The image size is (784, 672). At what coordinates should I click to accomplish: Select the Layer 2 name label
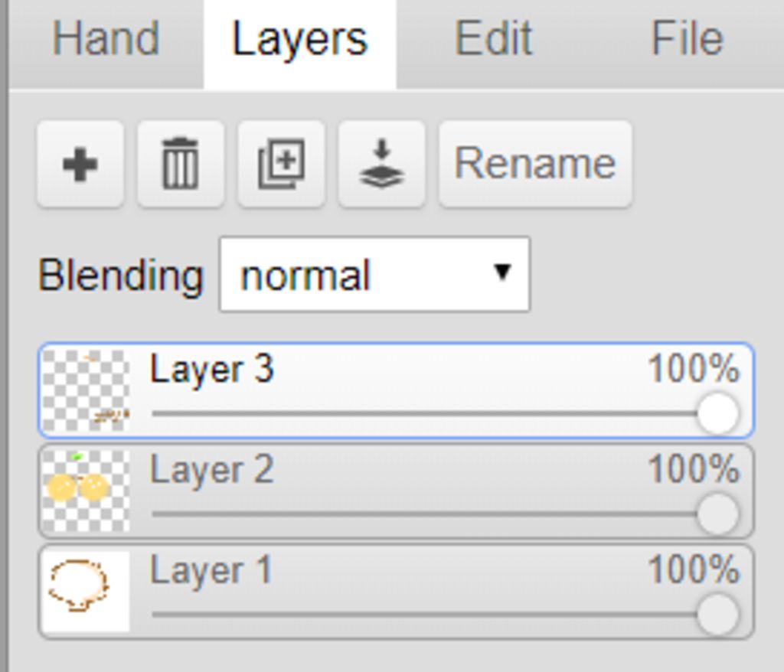click(212, 470)
